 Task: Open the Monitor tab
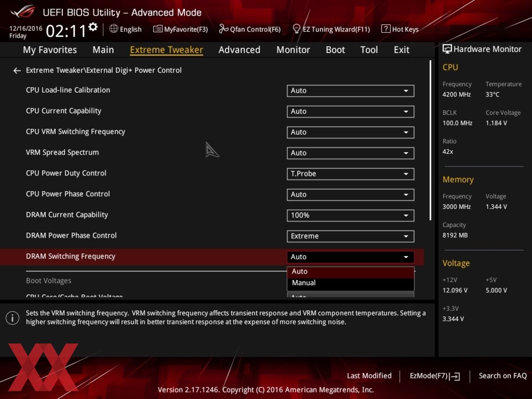[293, 50]
